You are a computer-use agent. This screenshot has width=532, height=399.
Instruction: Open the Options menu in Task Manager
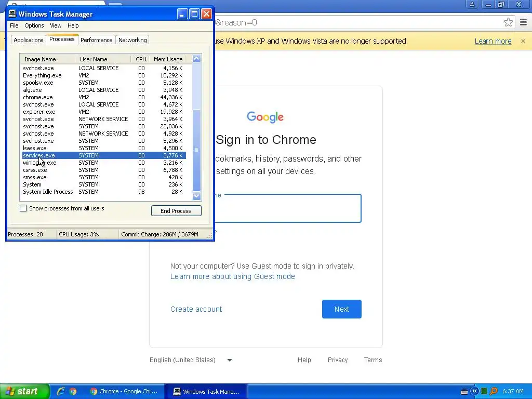pos(34,25)
